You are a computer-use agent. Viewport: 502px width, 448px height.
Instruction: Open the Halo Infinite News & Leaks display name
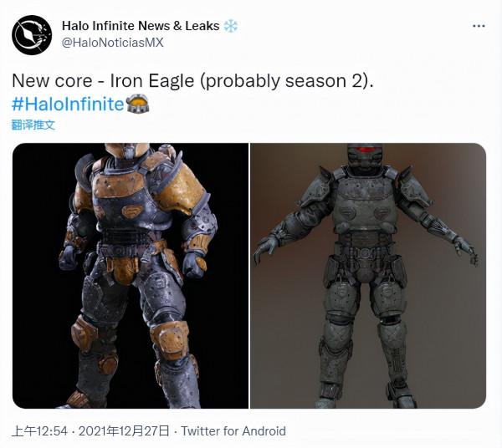pyautogui.click(x=141, y=26)
